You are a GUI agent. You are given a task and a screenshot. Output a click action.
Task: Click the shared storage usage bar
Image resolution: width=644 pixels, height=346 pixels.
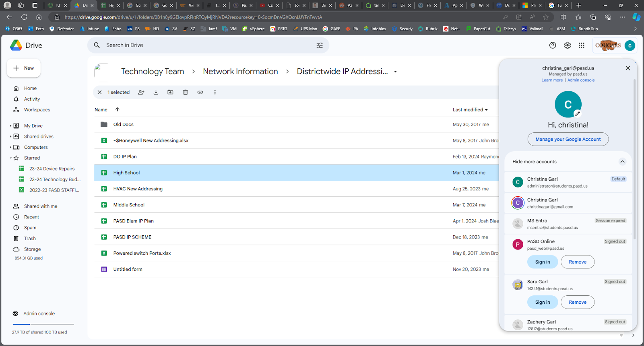tap(43, 324)
